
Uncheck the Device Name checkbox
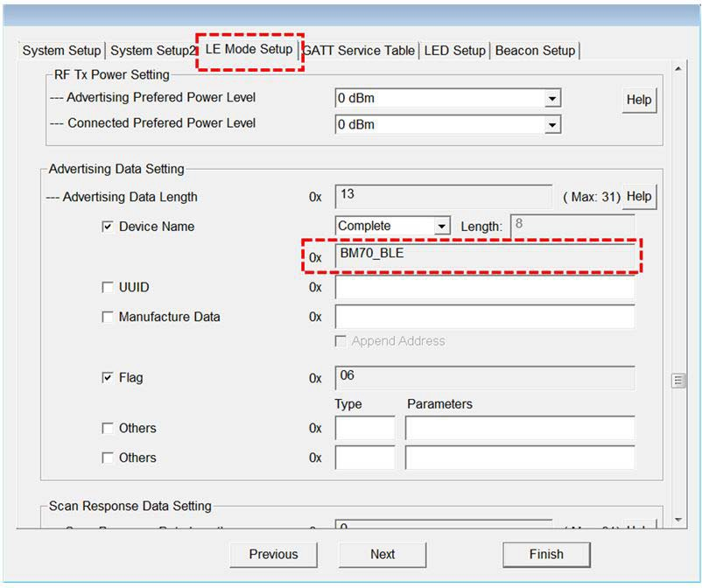[x=108, y=227]
